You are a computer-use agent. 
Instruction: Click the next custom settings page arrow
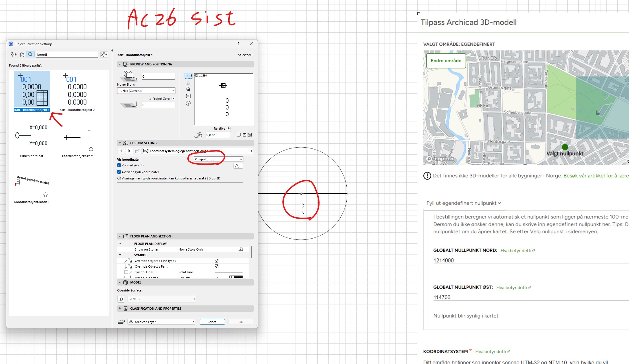[129, 151]
